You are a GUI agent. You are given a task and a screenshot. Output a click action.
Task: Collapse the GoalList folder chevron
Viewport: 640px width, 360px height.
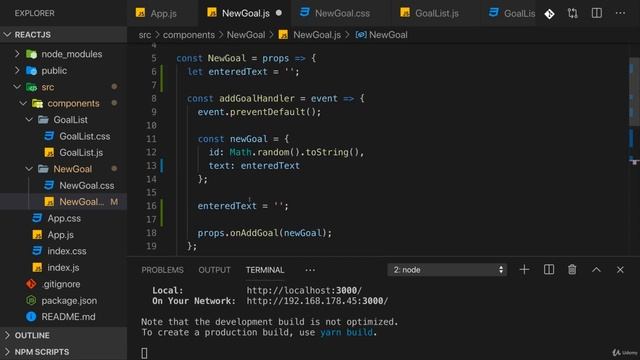pyautogui.click(x=29, y=120)
